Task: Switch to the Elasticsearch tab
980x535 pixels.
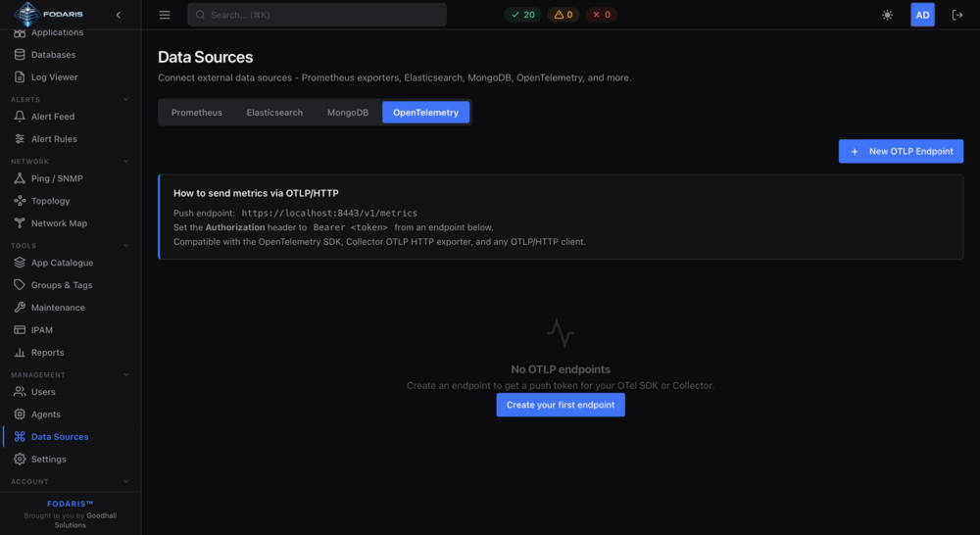Action: pyautogui.click(x=274, y=113)
